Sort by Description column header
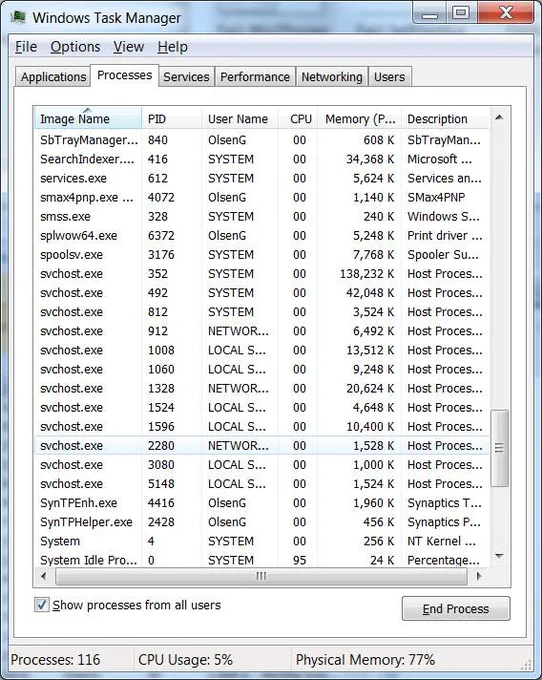This screenshot has height=680, width=542. (x=445, y=118)
